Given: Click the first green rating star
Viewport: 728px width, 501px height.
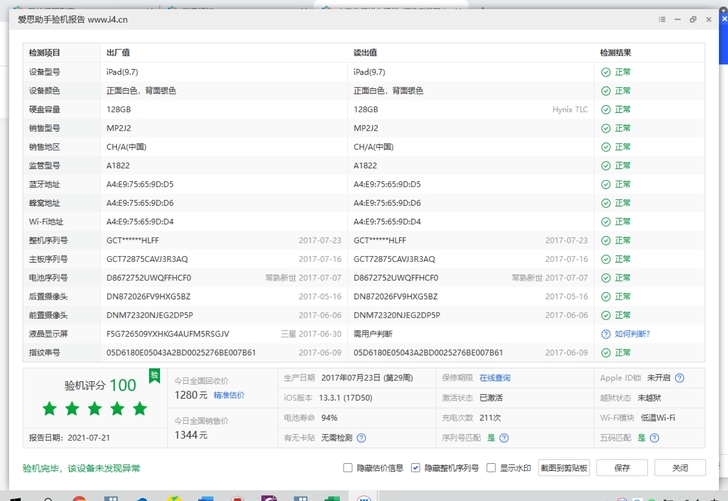Looking at the screenshot, I should [x=50, y=409].
